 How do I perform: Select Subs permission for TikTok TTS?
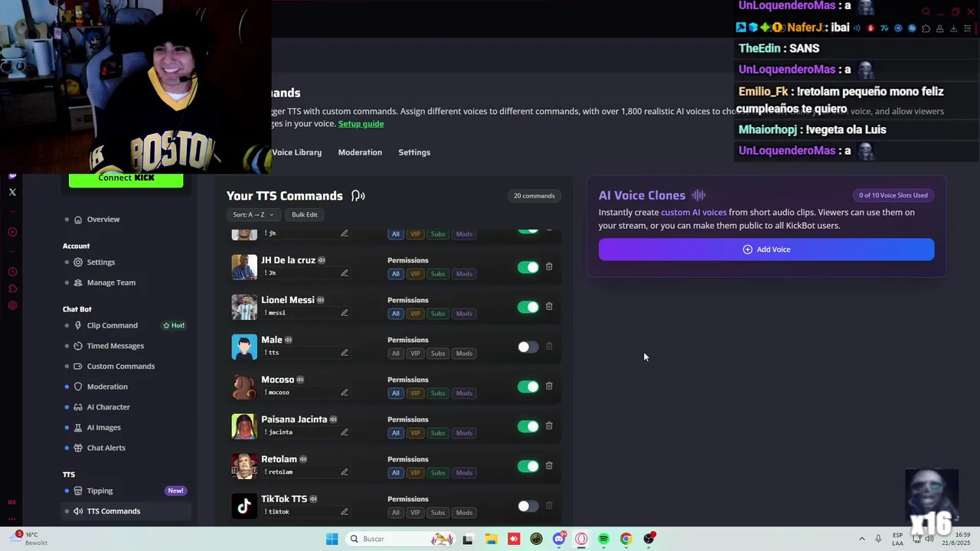tap(438, 513)
